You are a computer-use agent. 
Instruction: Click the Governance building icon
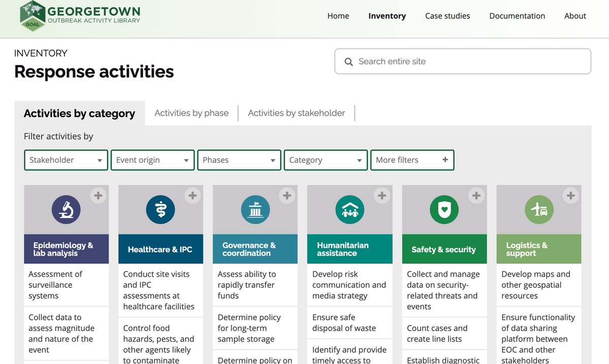255,209
